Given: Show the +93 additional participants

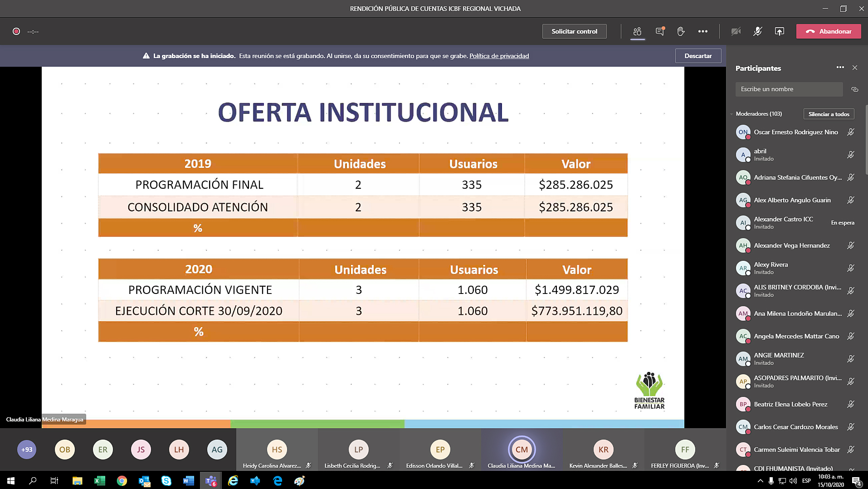Looking at the screenshot, I should pyautogui.click(x=27, y=450).
